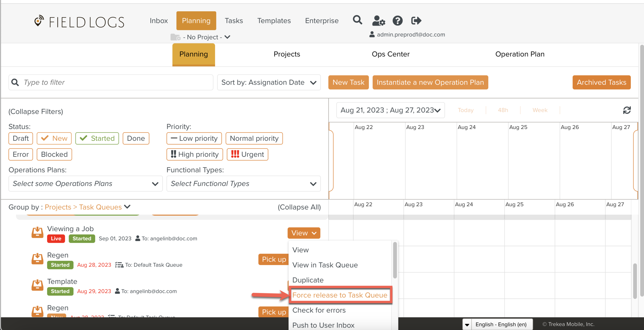Click the project folder settings icon
This screenshot has width=644, height=330.
pos(175,37)
